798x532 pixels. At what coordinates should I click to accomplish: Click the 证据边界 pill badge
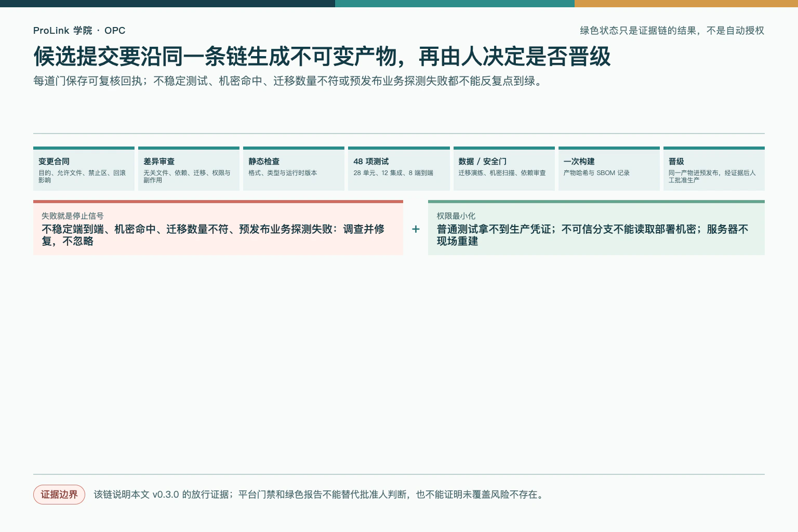click(59, 495)
